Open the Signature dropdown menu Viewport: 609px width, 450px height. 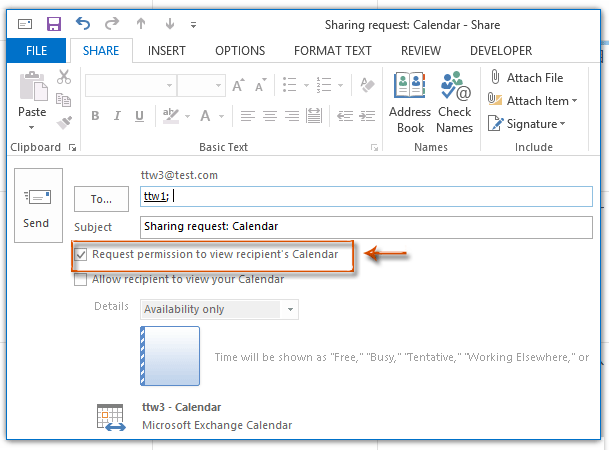(x=526, y=124)
